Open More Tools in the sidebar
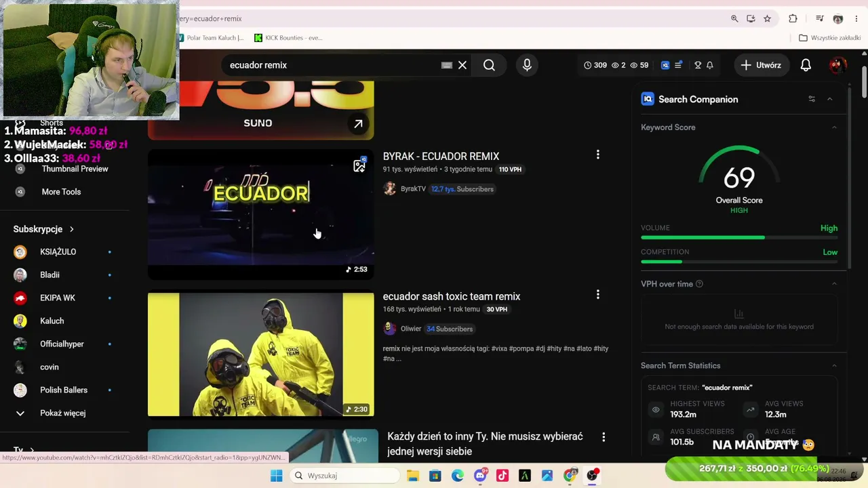The height and width of the screenshot is (488, 868). tap(61, 192)
